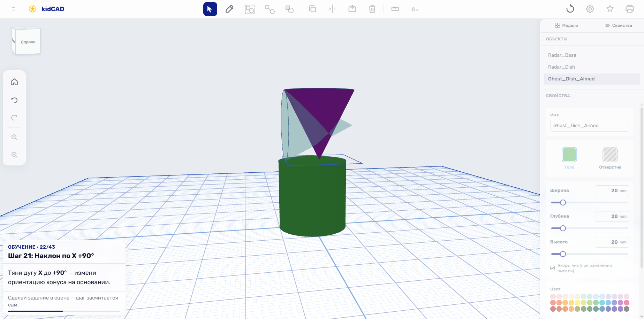644x319 pixels.
Task: Redo the last undone action
Action: click(x=14, y=118)
